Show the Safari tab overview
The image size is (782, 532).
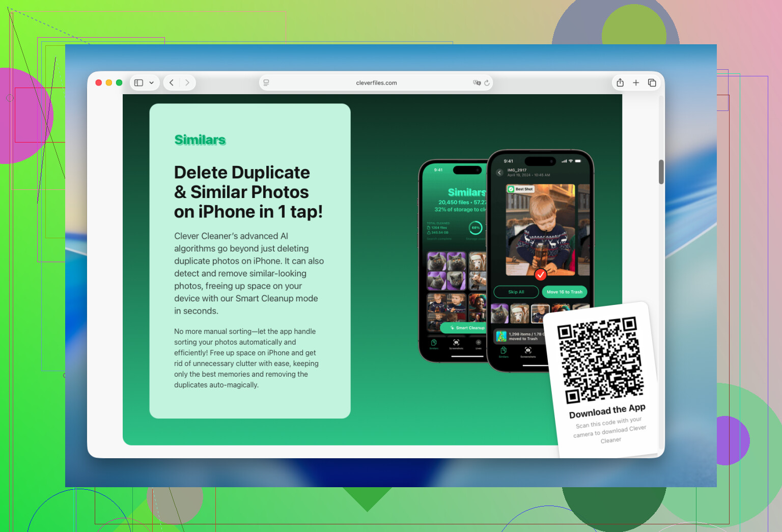(x=652, y=82)
